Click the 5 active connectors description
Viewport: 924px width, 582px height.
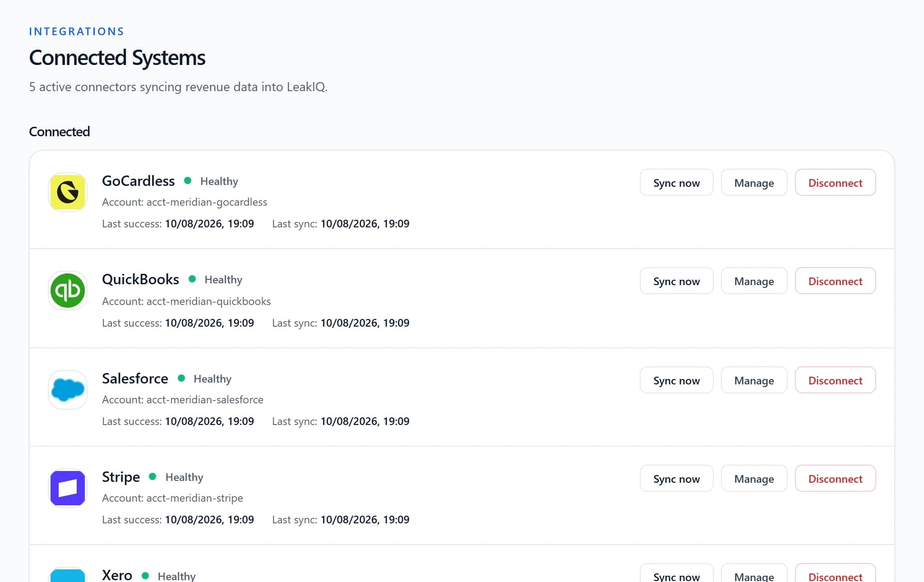(178, 87)
